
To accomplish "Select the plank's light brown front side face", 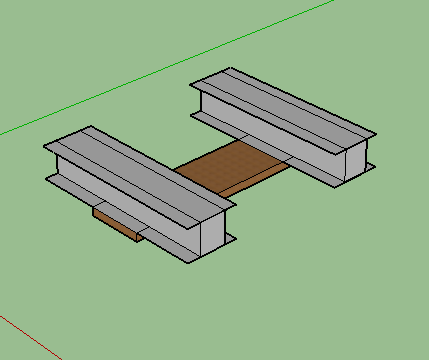I will click(x=253, y=180).
